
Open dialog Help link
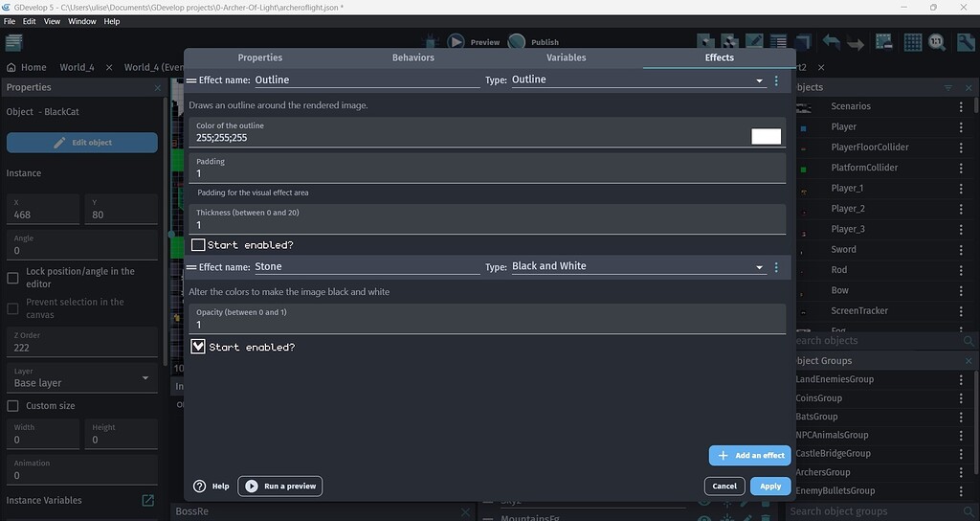point(212,486)
